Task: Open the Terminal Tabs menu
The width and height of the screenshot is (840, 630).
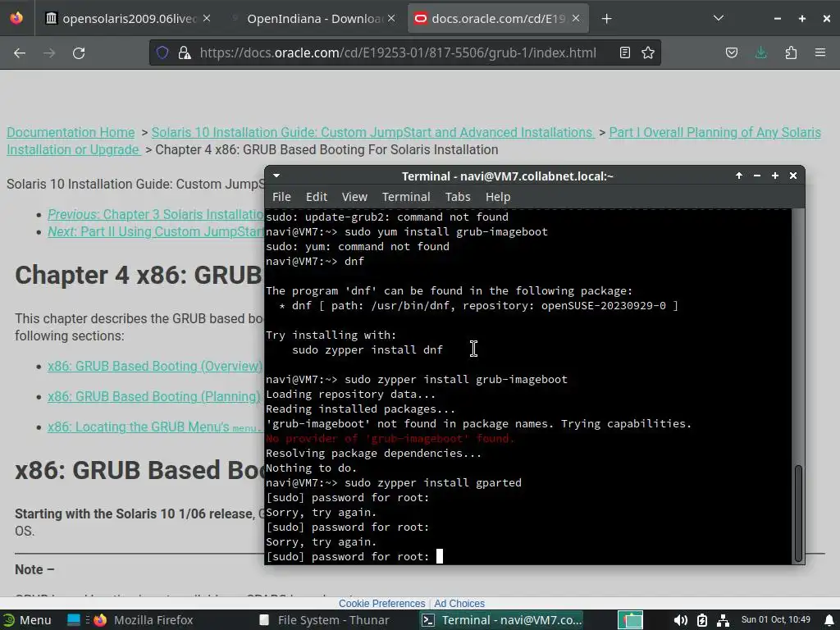Action: tap(458, 197)
